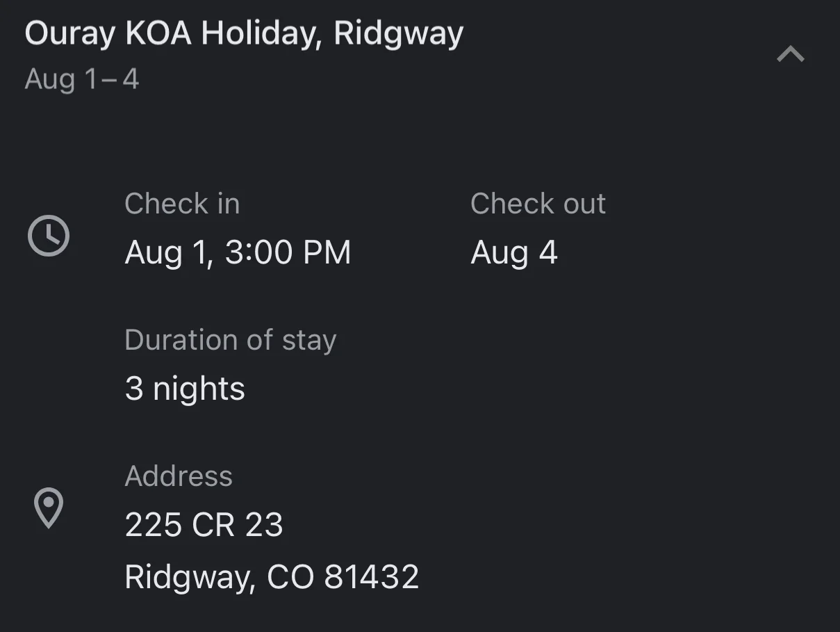Collapse the reservation details with the chevron
Screen dimensions: 840x632
click(790, 54)
